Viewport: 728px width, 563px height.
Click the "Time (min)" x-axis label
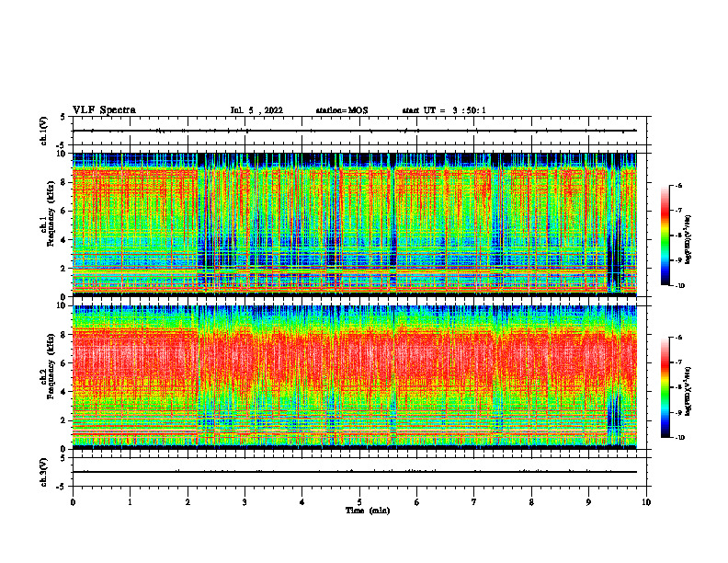(x=368, y=511)
